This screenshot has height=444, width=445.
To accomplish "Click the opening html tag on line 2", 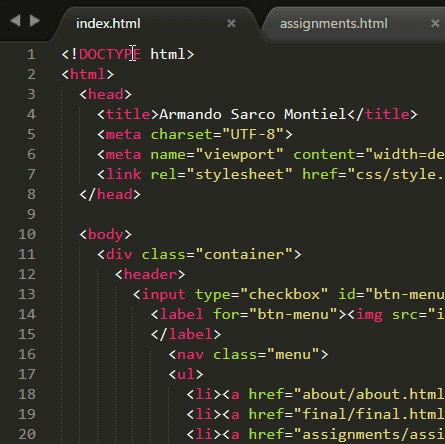I will pos(88,74).
